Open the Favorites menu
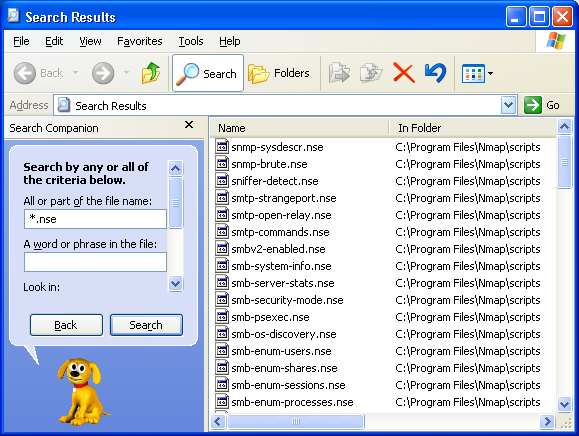Screen dimensions: 579x436 140,41
